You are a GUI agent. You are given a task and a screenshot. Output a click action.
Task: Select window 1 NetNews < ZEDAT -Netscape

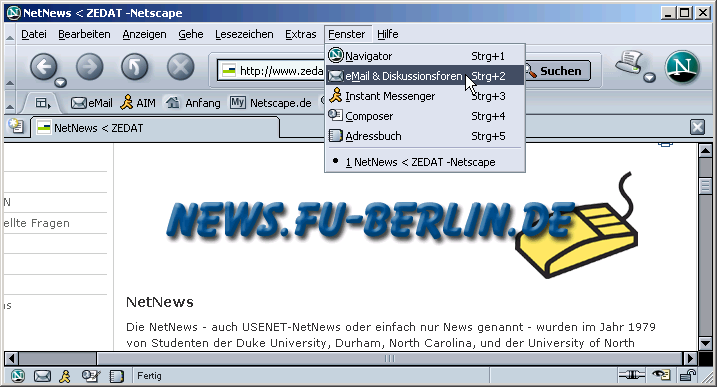coord(425,162)
